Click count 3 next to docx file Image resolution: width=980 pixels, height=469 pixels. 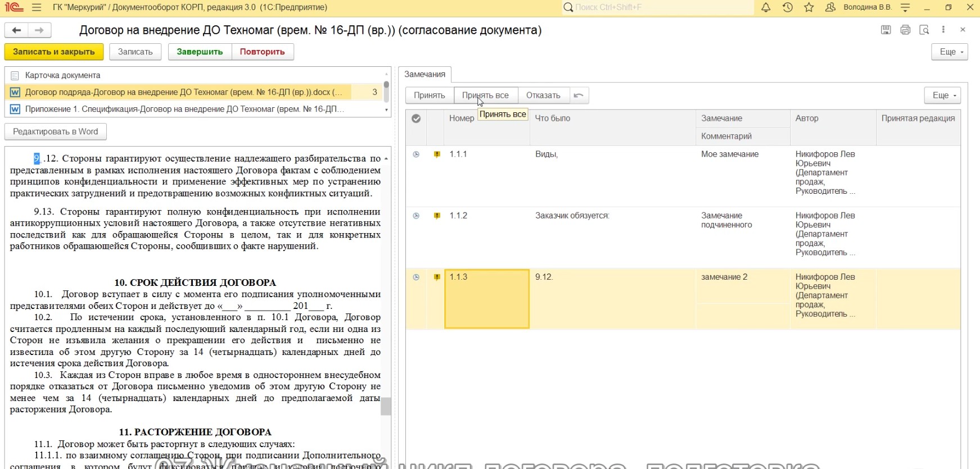tap(375, 92)
